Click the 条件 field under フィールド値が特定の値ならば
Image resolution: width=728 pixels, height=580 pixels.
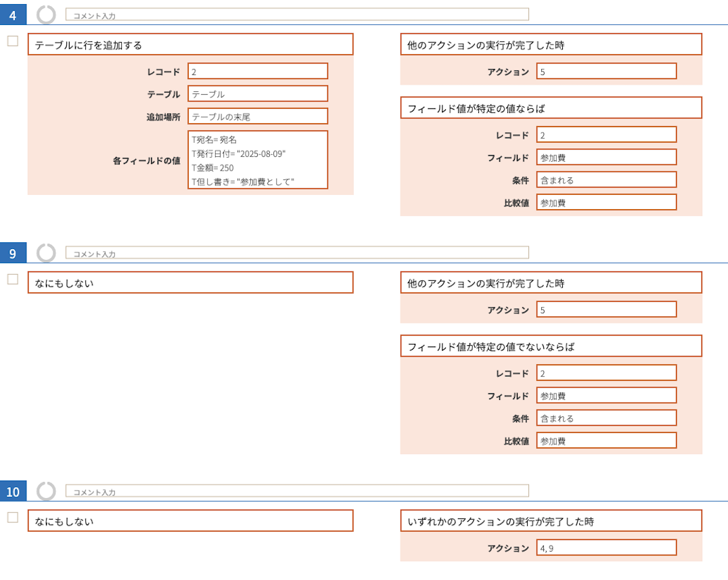[606, 180]
